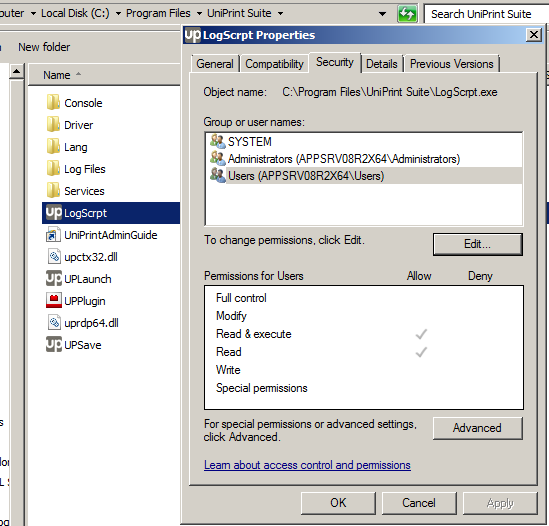Viewport: 549px width, 526px height.
Task: Click the green refresh button in address bar
Action: point(407,14)
